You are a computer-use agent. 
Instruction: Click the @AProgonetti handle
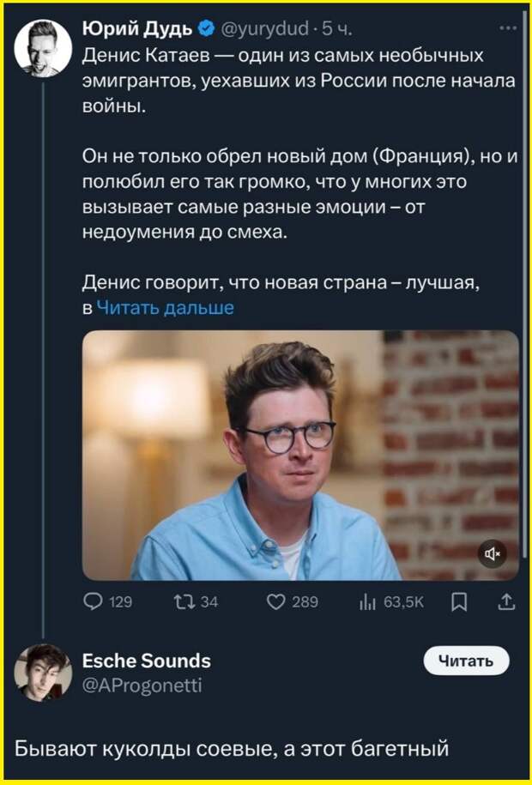tap(142, 685)
